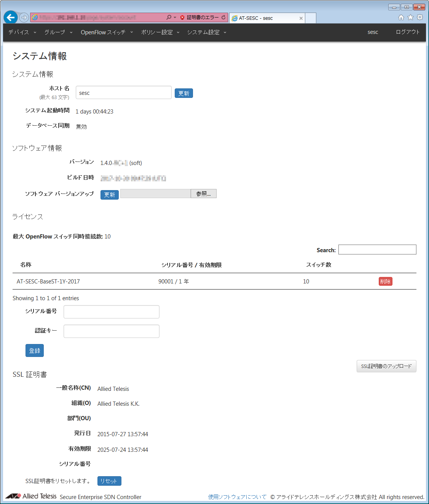Open the ポリシー設定 menu
The image size is (429, 504).
160,32
